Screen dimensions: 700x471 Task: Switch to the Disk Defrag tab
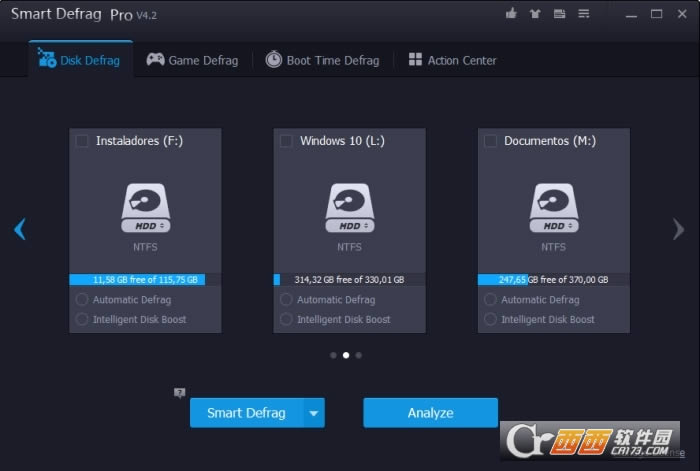(80, 60)
